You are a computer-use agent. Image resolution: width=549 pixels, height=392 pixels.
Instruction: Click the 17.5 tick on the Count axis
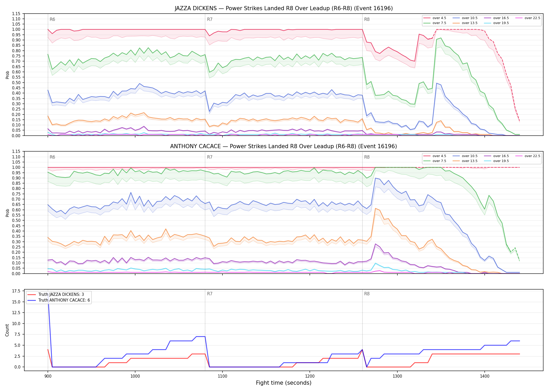point(16,291)
